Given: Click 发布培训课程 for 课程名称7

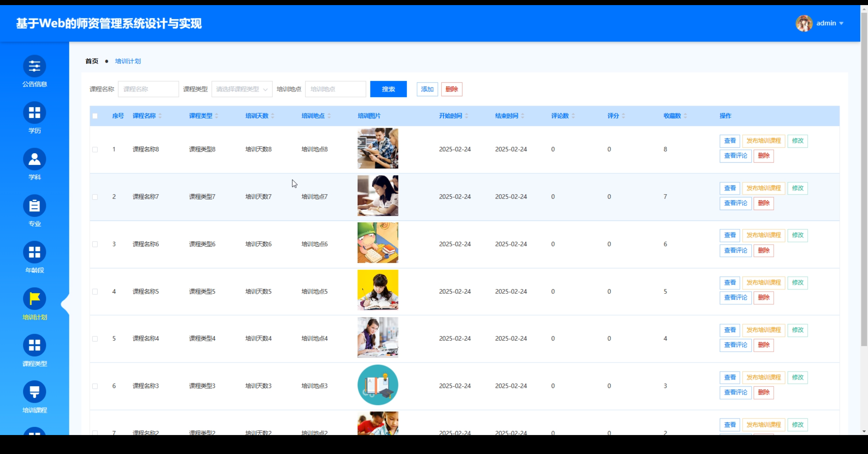Looking at the screenshot, I should tap(764, 188).
